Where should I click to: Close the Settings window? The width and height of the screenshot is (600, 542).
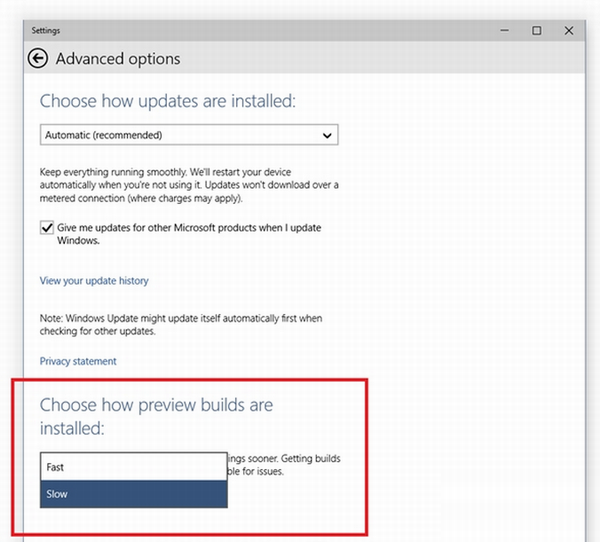coord(567,31)
